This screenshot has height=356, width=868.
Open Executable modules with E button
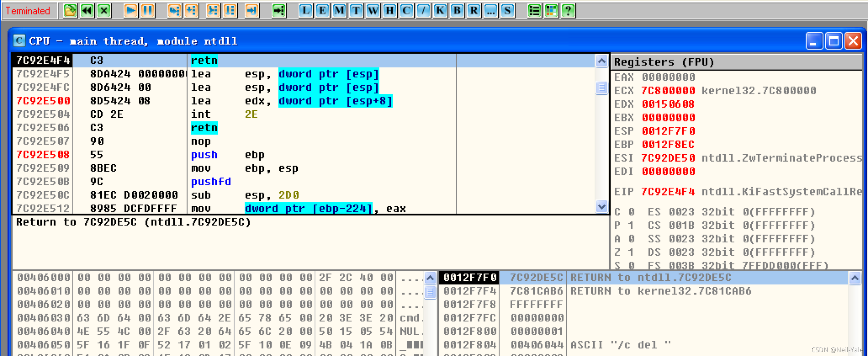click(x=322, y=11)
